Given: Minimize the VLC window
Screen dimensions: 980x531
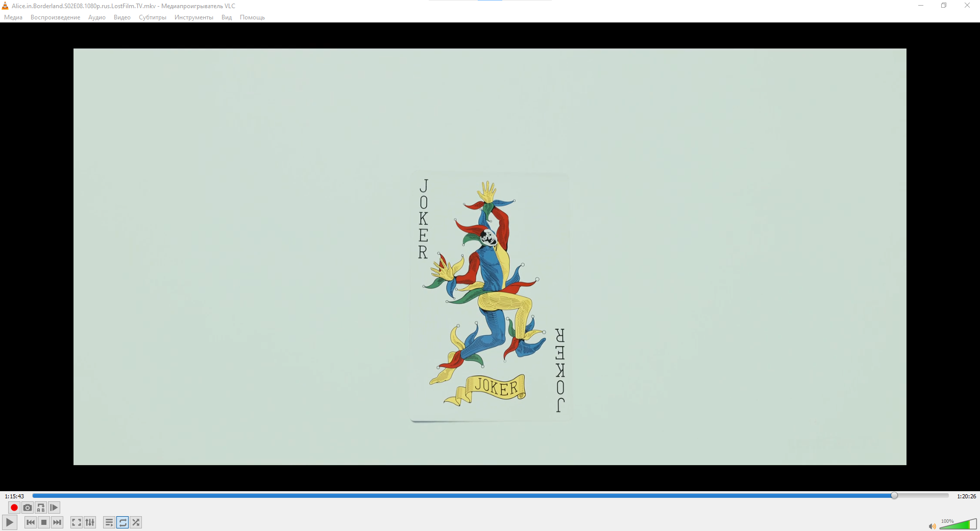Looking at the screenshot, I should click(921, 6).
